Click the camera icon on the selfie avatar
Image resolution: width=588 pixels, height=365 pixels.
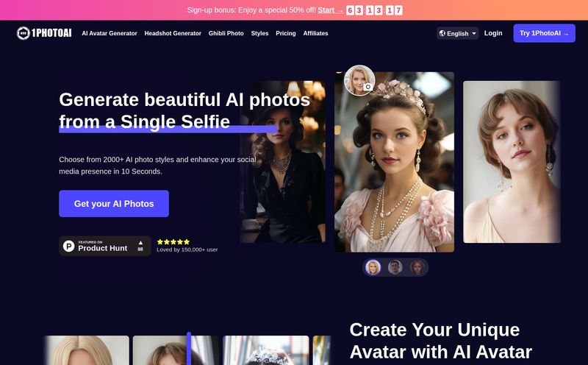point(368,87)
